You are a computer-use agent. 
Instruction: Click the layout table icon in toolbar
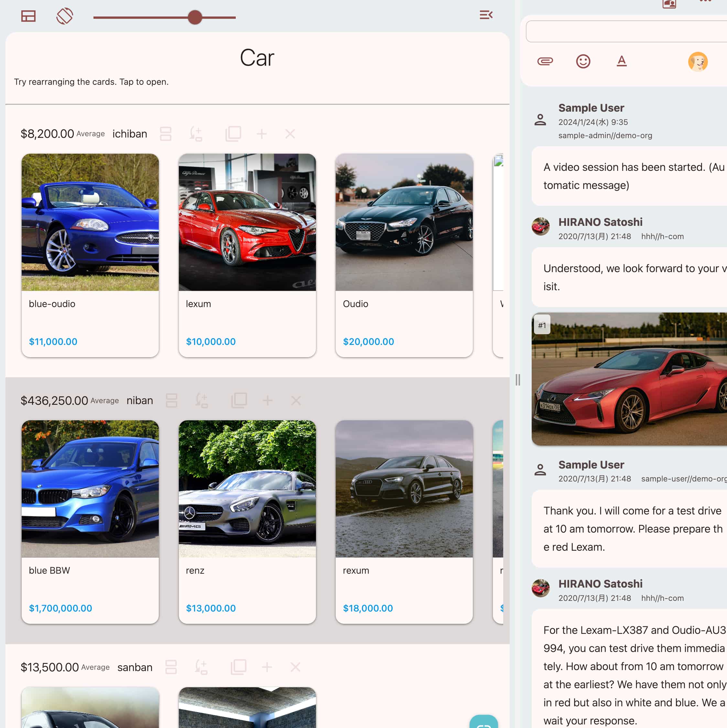(28, 16)
